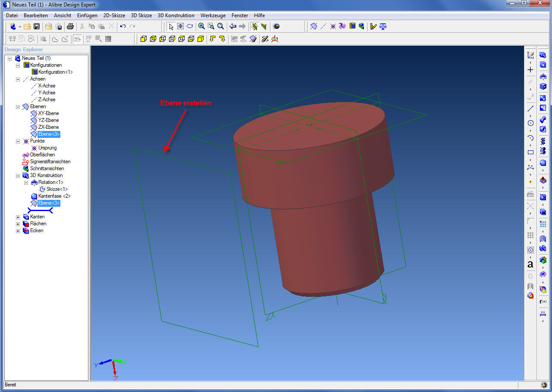
Task: Collapse the Neues Teil (1) root node
Action: coord(9,58)
